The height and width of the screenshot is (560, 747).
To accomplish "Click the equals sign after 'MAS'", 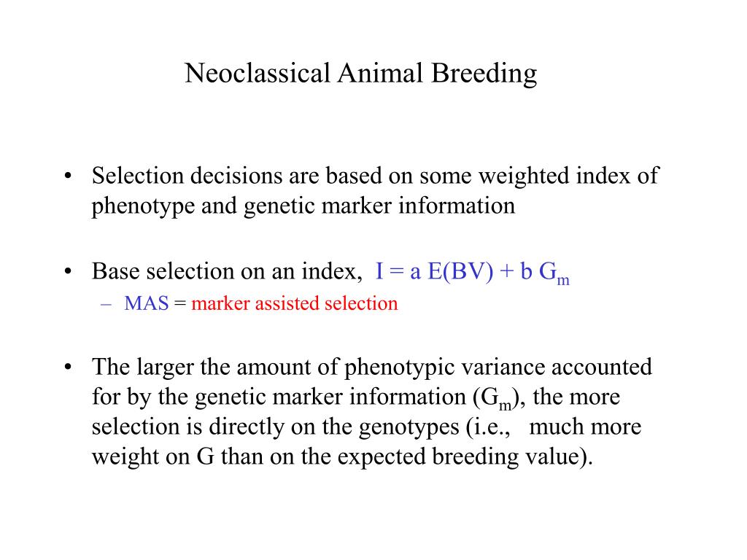I will 180,304.
